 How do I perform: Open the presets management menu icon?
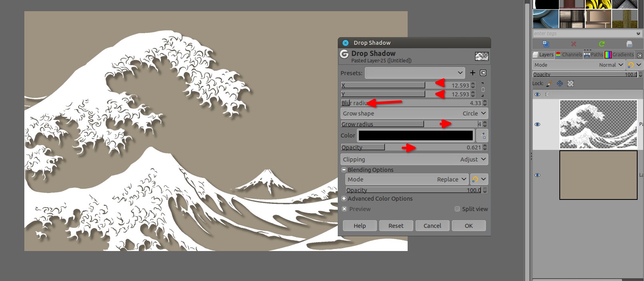click(483, 73)
